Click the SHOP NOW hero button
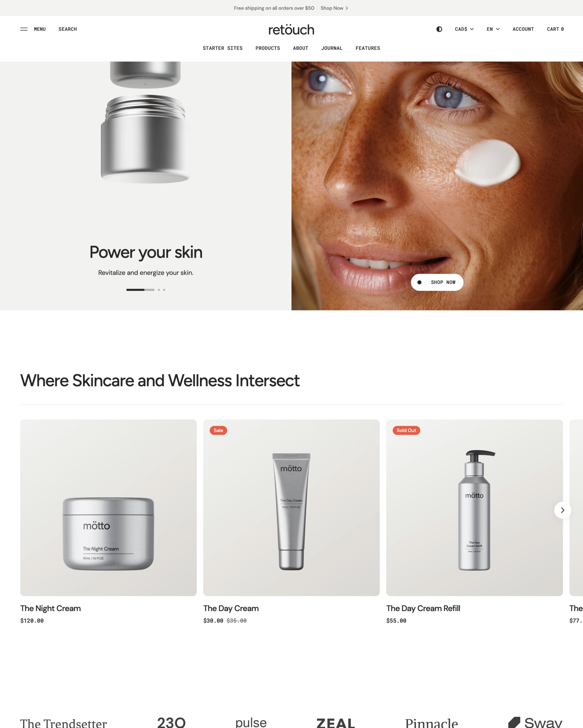Image resolution: width=583 pixels, height=728 pixels. pos(437,282)
